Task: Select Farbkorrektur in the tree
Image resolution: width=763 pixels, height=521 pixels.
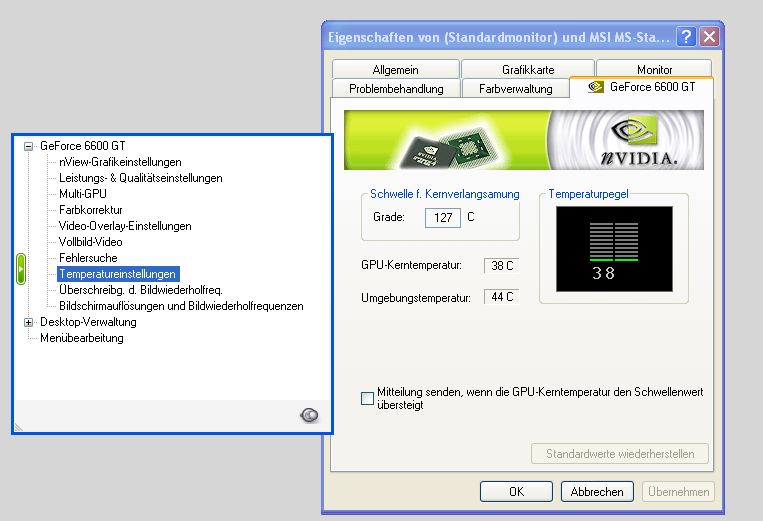Action: [x=91, y=210]
